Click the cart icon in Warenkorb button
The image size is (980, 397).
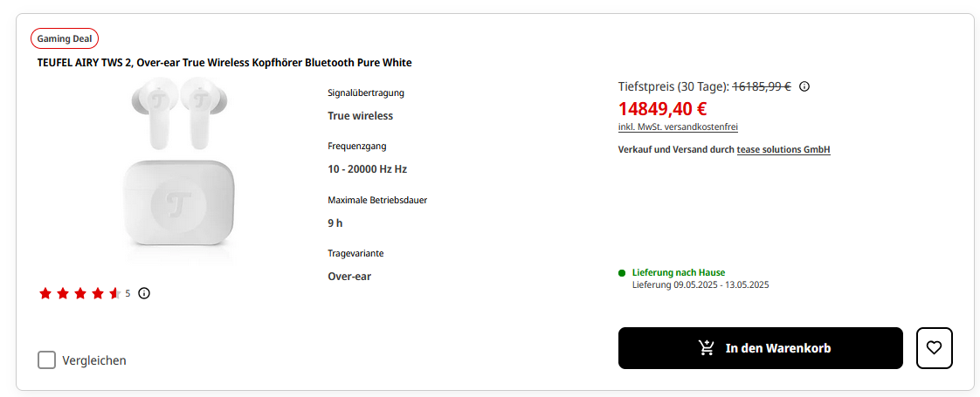[707, 347]
